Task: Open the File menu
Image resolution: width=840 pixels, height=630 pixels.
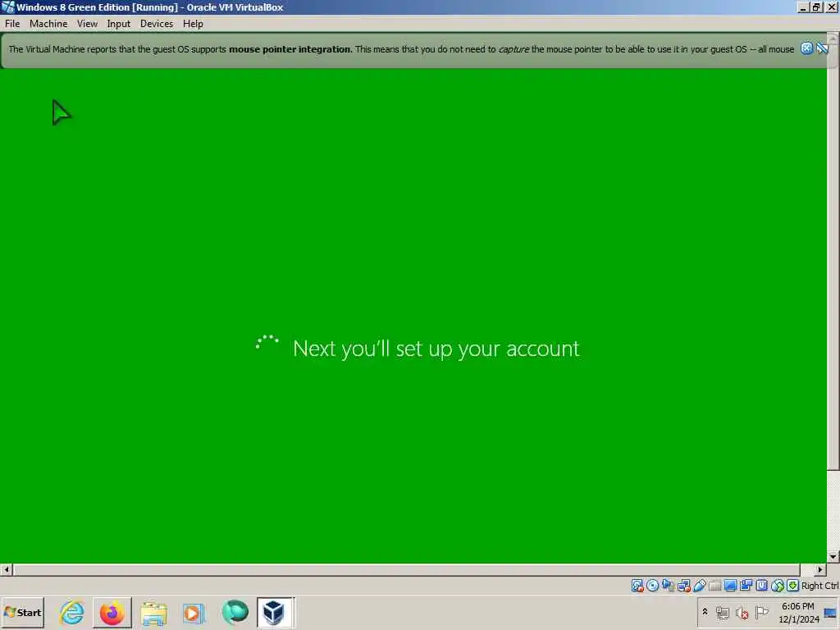Action: 12,24
